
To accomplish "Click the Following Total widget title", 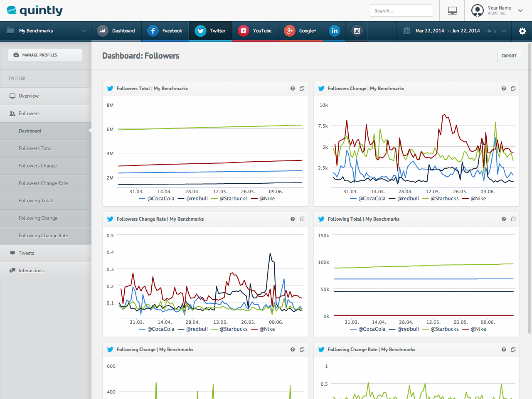I will pyautogui.click(x=364, y=219).
